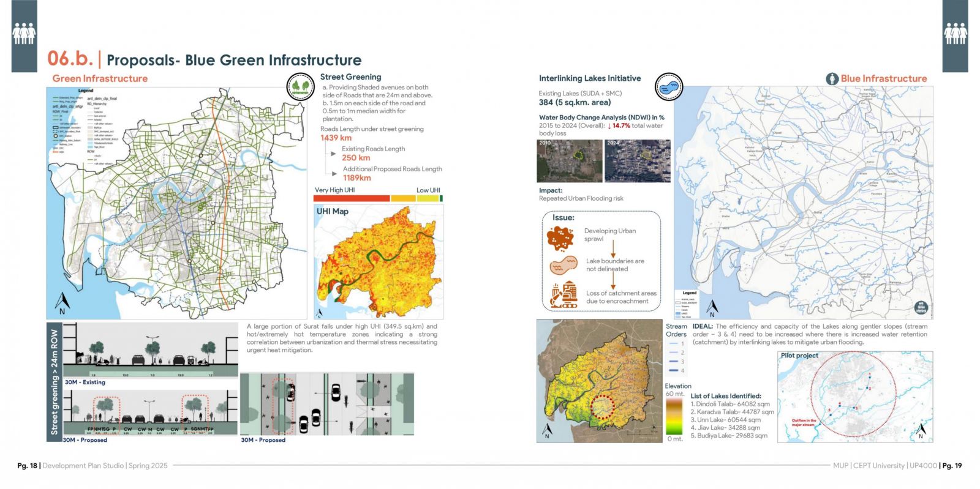This screenshot has height=489, width=980.
Task: Click the Low UHI label
Action: point(428,190)
